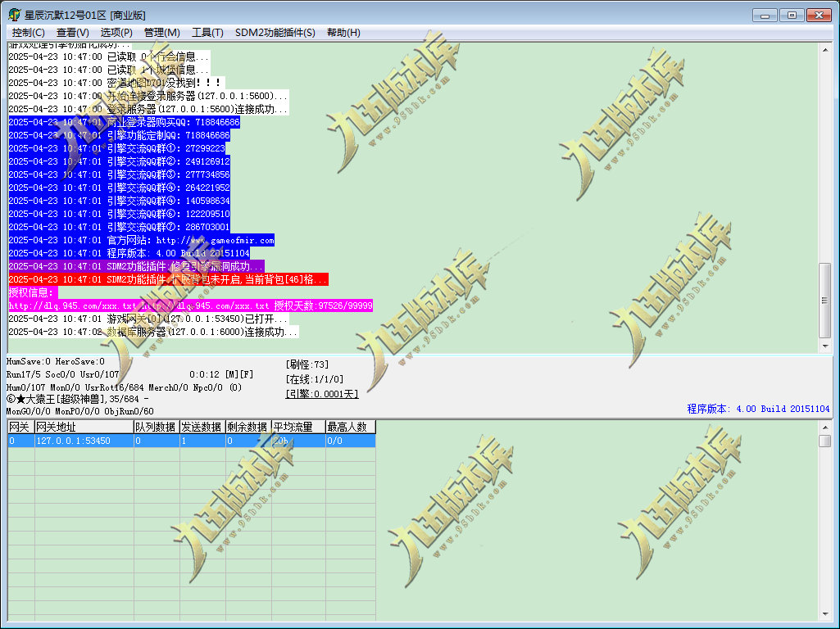Select the 0/0 max players cell
The width and height of the screenshot is (840, 629).
pos(351,441)
